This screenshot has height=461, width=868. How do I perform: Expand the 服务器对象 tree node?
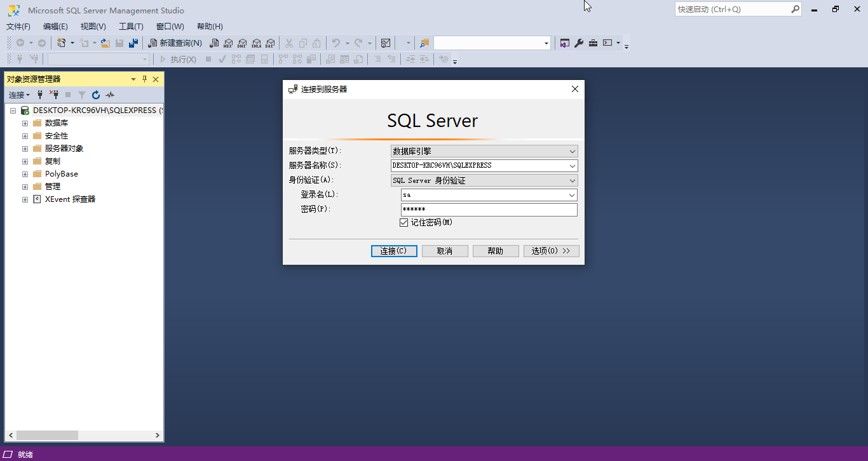pyautogui.click(x=25, y=149)
